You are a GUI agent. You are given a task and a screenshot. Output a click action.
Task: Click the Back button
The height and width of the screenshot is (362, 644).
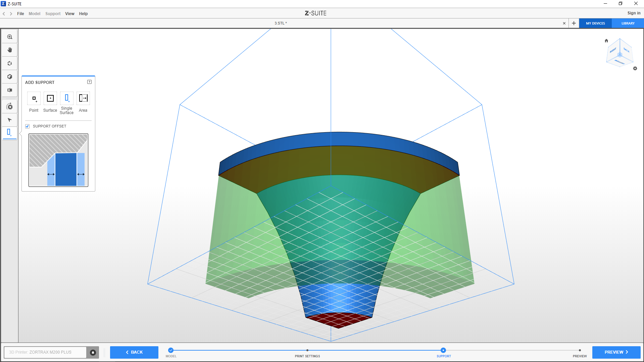coord(134,352)
